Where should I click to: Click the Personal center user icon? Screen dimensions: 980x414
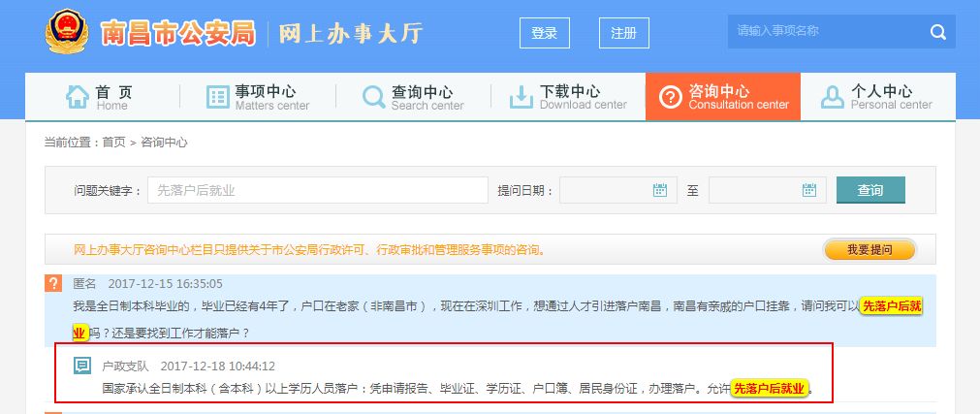(x=832, y=97)
